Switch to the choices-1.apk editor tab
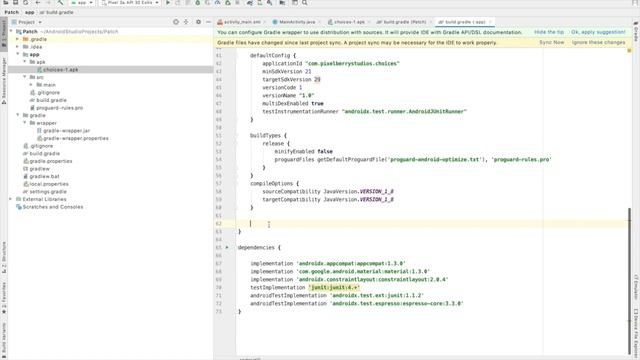The width and height of the screenshot is (640, 360). click(x=349, y=22)
